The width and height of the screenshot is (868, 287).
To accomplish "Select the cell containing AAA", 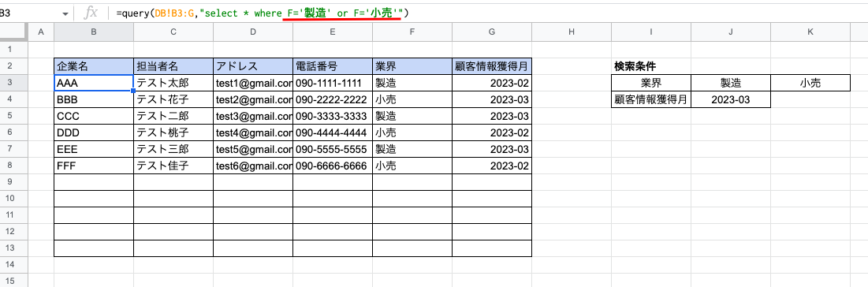I will coord(94,83).
